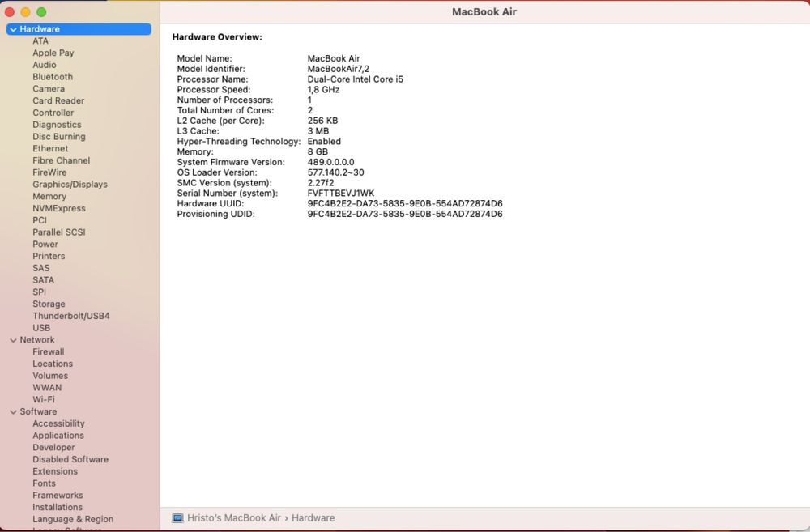Open the Audio hardware item
This screenshot has height=532, width=810.
point(45,65)
